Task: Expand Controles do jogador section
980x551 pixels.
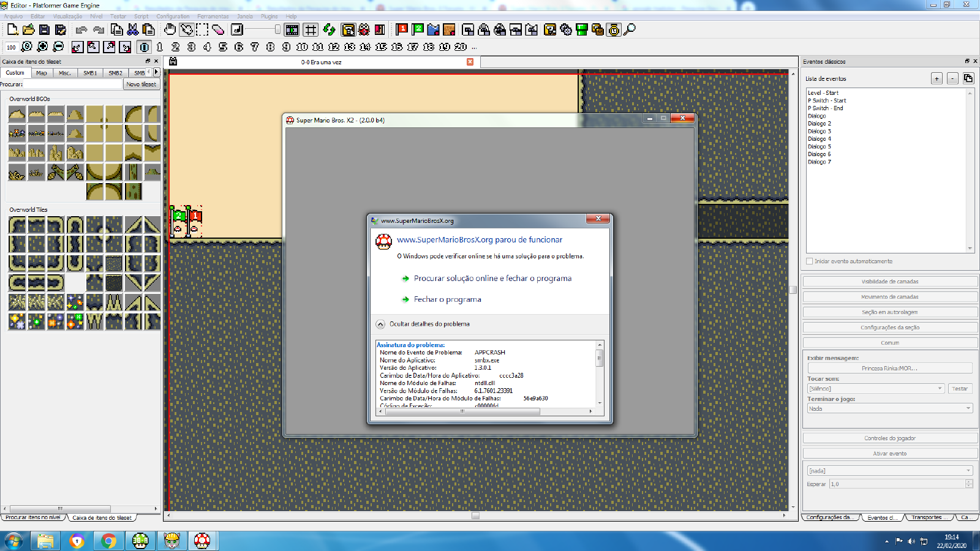Action: 890,438
